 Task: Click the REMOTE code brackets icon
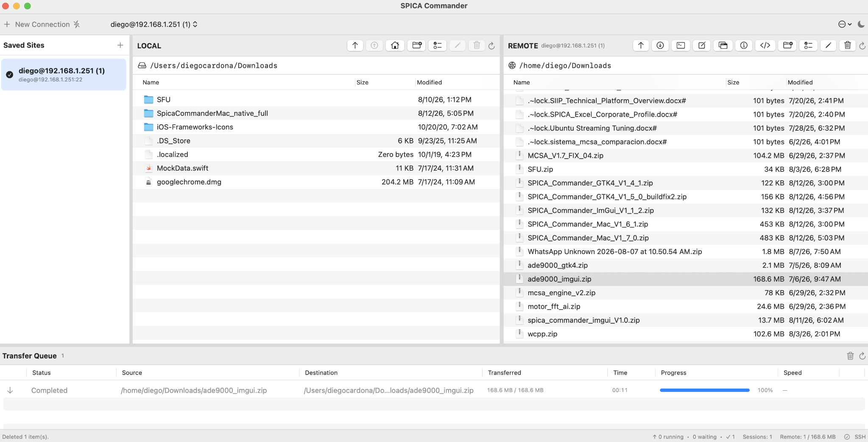tap(765, 45)
